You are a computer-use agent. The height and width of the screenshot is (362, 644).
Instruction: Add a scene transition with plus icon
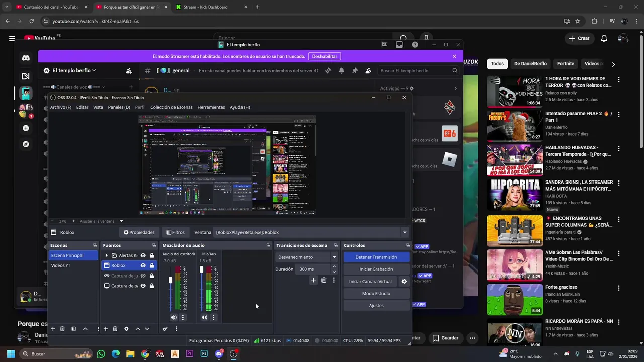tap(313, 280)
